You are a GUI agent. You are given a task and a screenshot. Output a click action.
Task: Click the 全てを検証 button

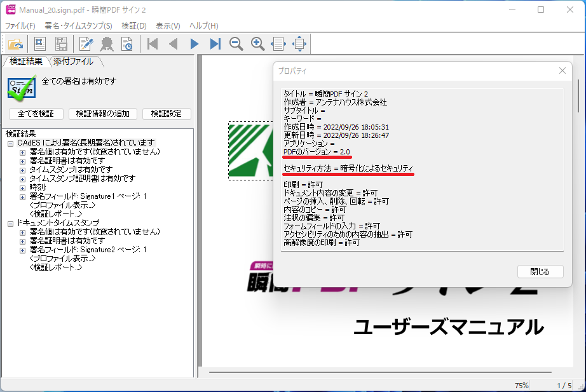point(36,114)
